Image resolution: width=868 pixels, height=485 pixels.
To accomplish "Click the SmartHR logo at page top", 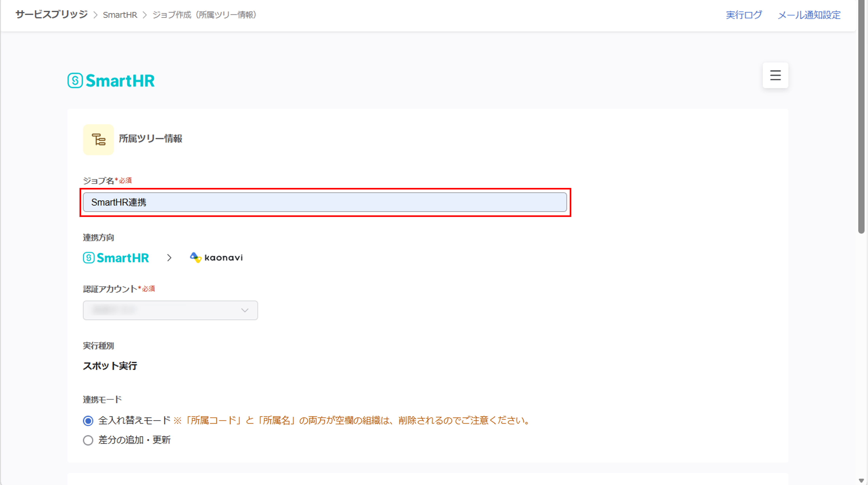I will pos(111,81).
